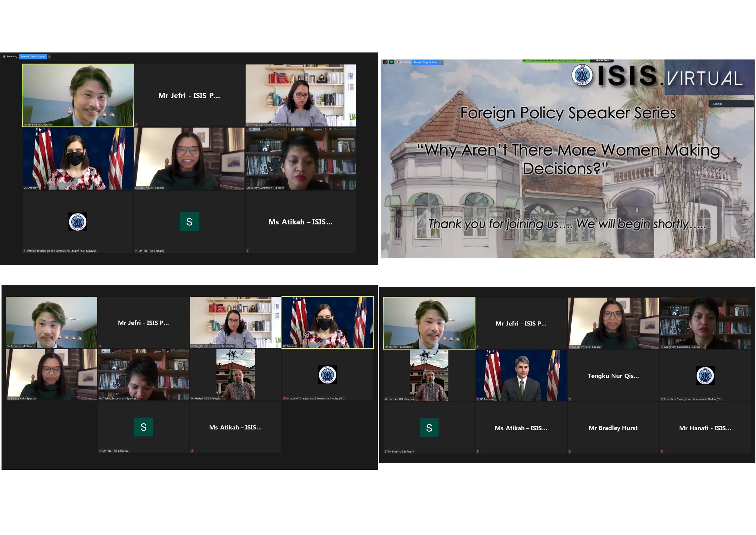The image size is (756, 535).
Task: Click Beverly Kirk's muted mic icon, bottom-right window
Action: click(x=570, y=347)
